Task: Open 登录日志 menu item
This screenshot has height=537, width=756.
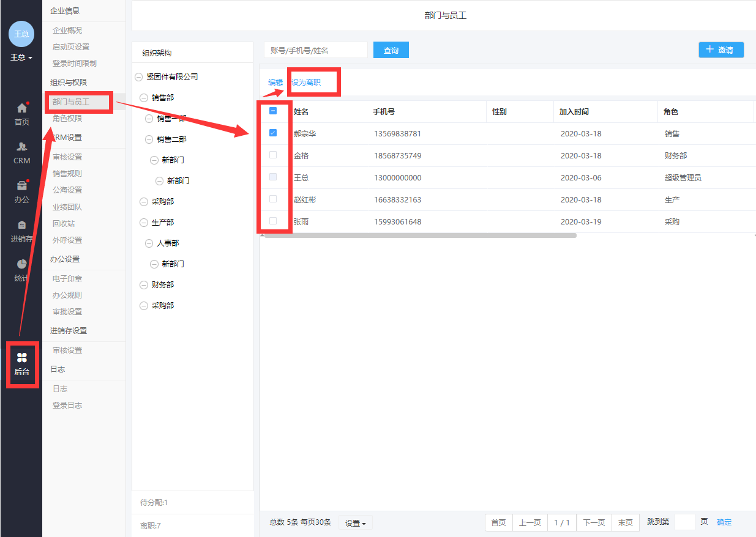Action: (x=67, y=405)
